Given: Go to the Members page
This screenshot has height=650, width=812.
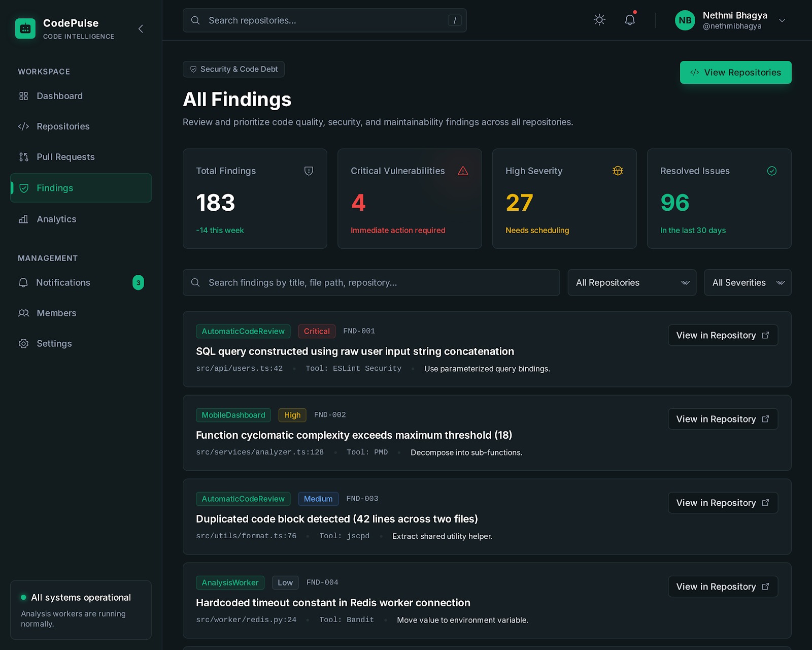Looking at the screenshot, I should [x=81, y=313].
